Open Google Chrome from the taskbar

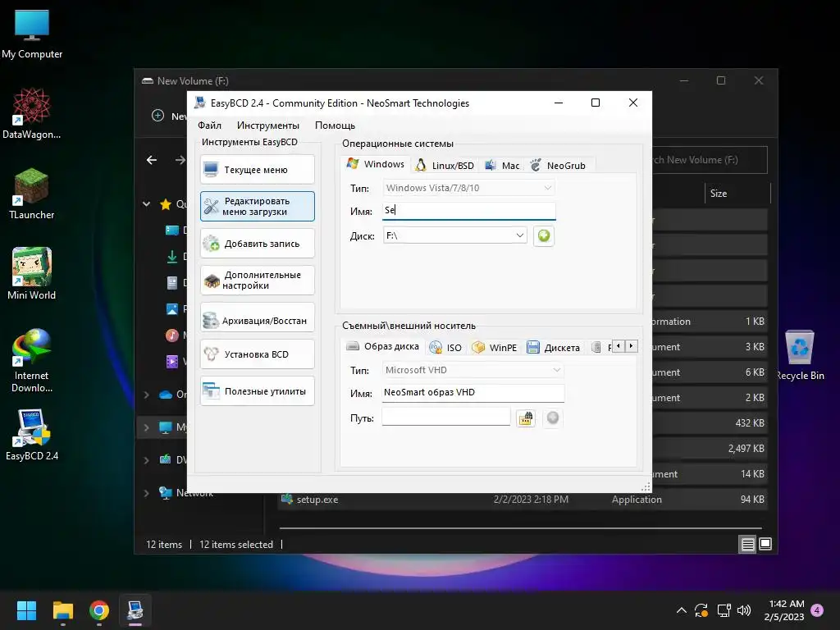[x=99, y=610]
